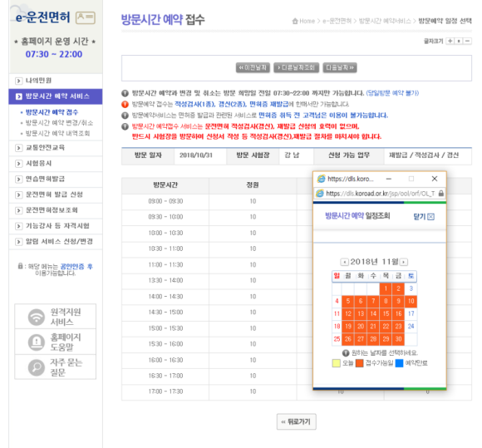Expand 나의민원 menu
Image resolution: width=482 pixels, height=448 pixels.
[x=56, y=81]
